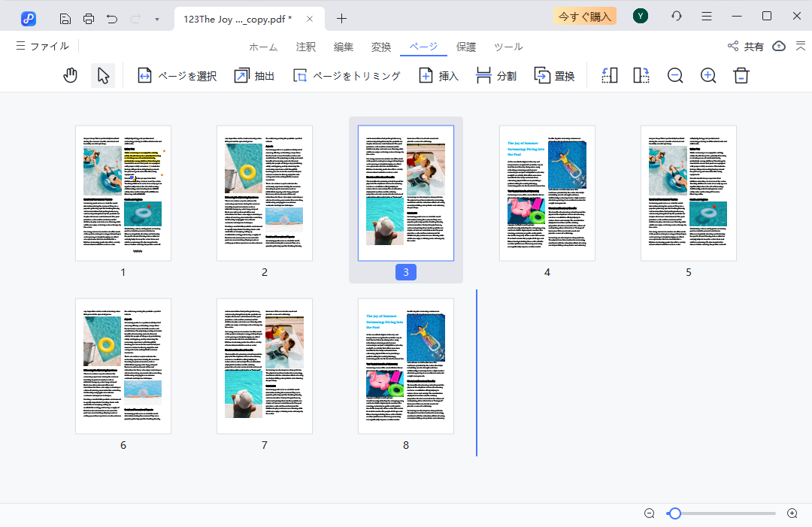The height and width of the screenshot is (527, 812).
Task: Select page 4 thumbnail
Action: pyautogui.click(x=547, y=193)
